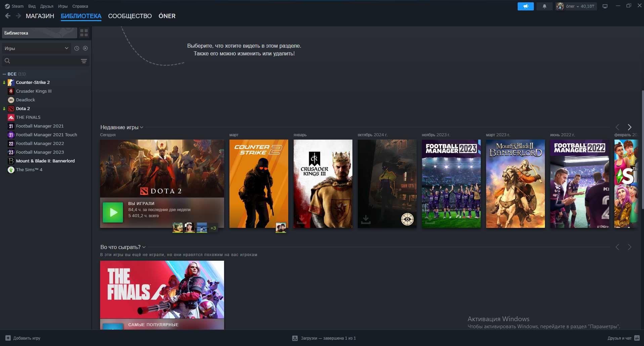Open the announcements megaphone button
Image resolution: width=644 pixels, height=346 pixels.
525,6
